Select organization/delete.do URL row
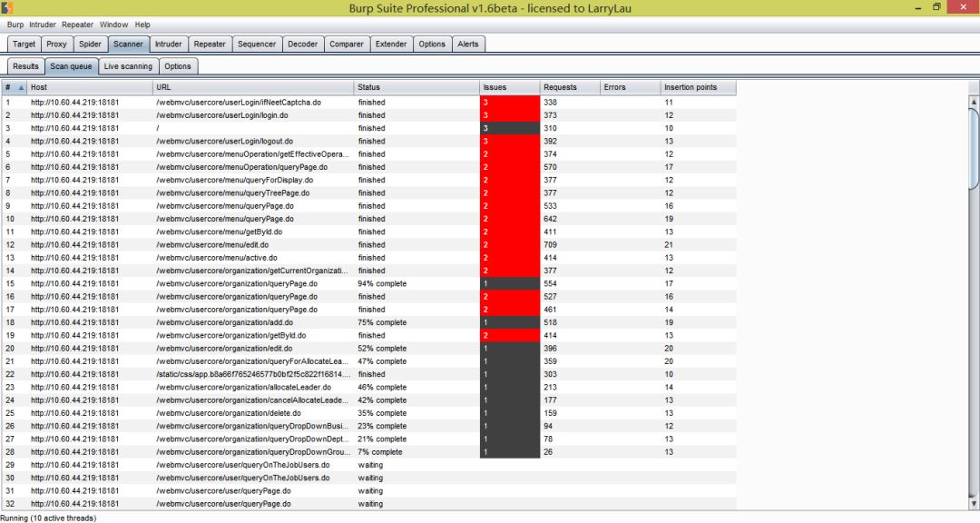The width and height of the screenshot is (980, 523). click(x=228, y=413)
